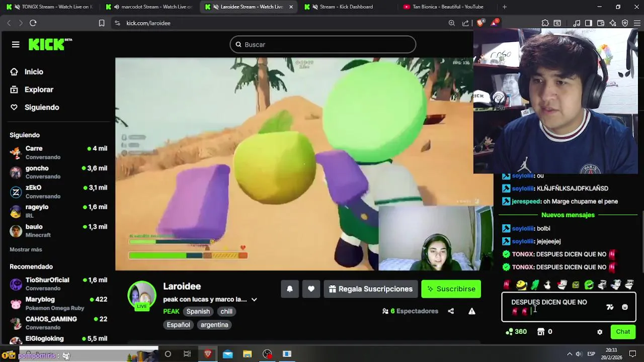Open Maryblog recommended channel

[59, 303]
